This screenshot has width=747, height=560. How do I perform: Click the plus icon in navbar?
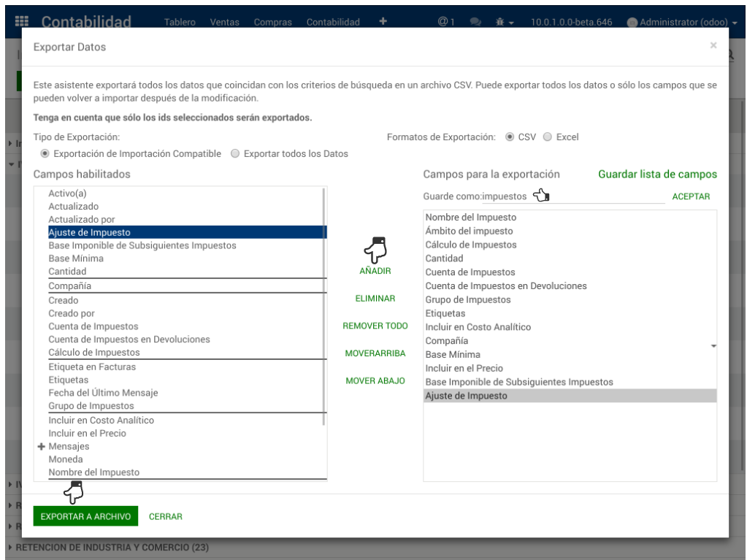tap(383, 22)
